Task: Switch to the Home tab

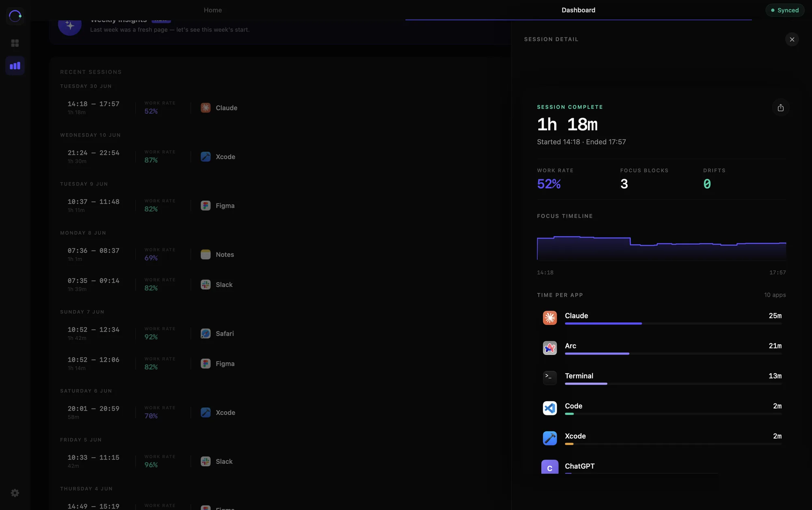Action: [213, 10]
